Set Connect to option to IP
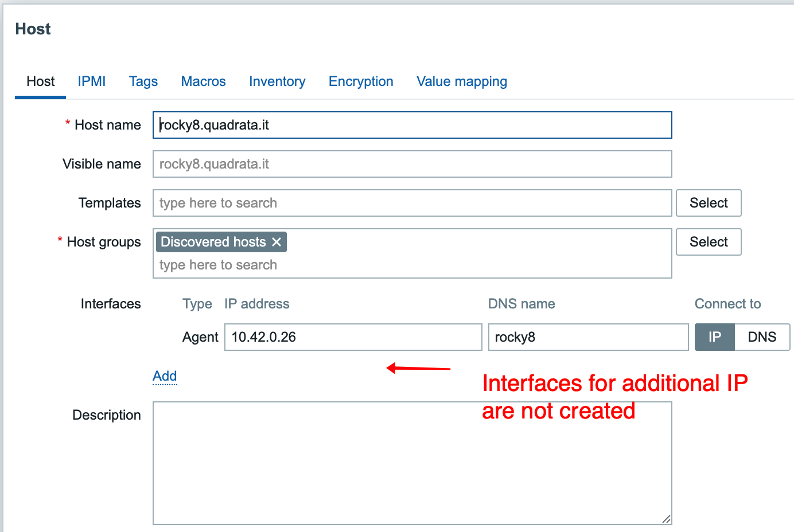 click(x=714, y=337)
